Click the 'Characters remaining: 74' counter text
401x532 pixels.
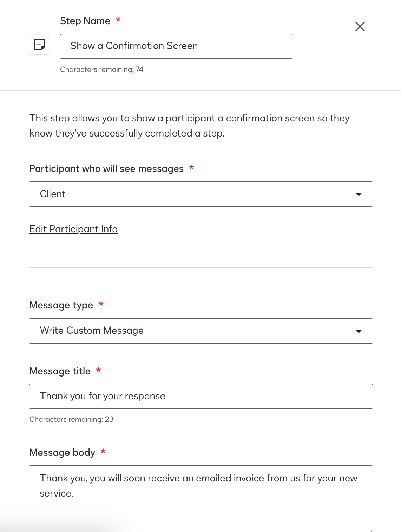tap(101, 69)
